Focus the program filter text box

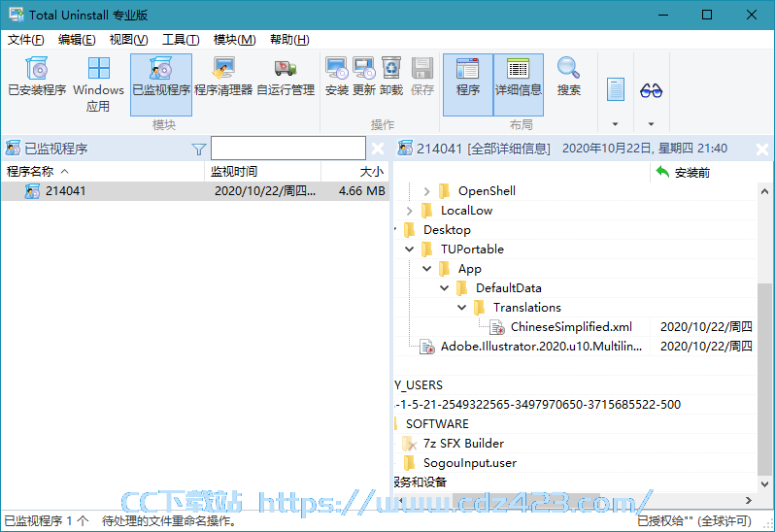[x=288, y=149]
